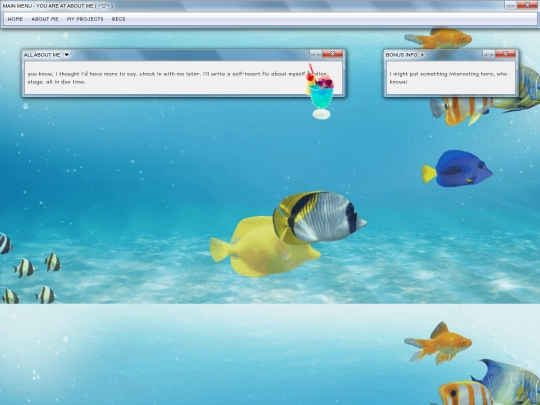
Task: Click the tropical cocktail drink icon
Action: (x=320, y=92)
